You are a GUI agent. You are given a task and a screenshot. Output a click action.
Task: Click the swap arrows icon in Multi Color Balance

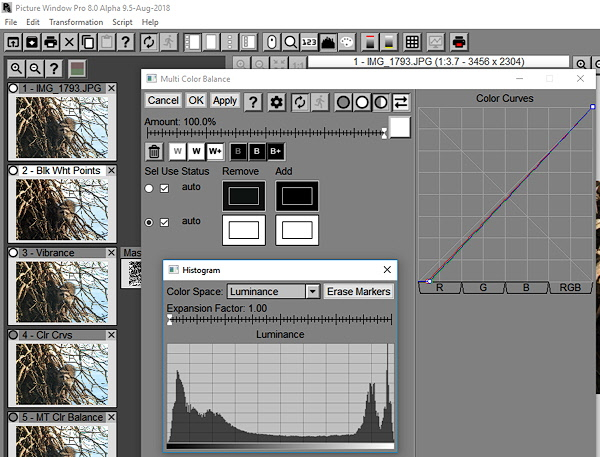[401, 102]
